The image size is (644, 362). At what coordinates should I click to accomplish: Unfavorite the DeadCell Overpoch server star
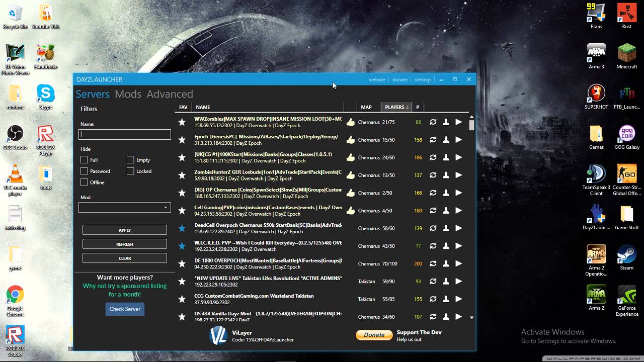(182, 228)
